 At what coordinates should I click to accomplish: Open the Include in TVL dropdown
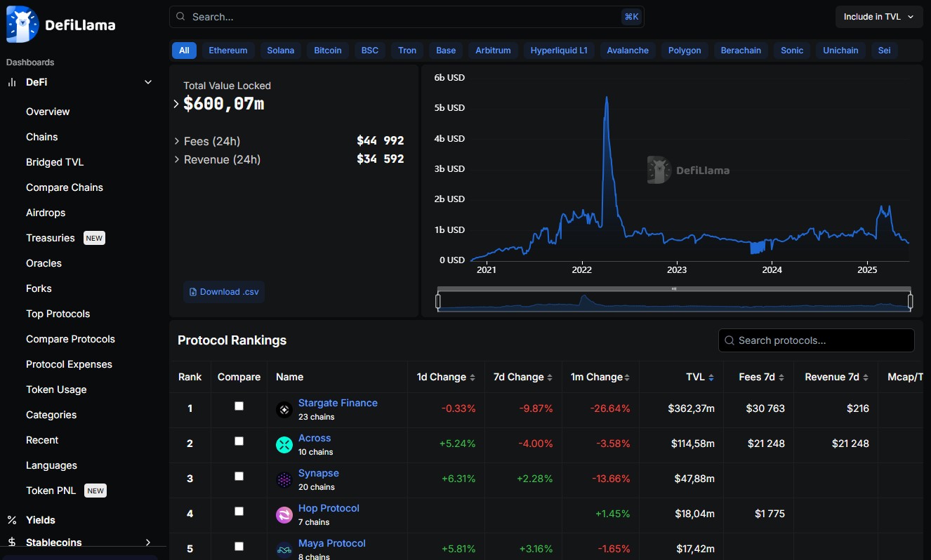pos(878,17)
